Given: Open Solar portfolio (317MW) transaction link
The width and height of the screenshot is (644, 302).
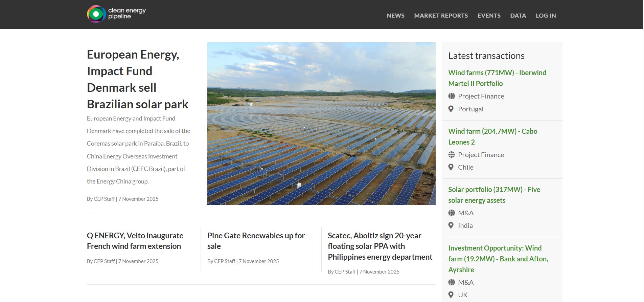Looking at the screenshot, I should pyautogui.click(x=494, y=195).
